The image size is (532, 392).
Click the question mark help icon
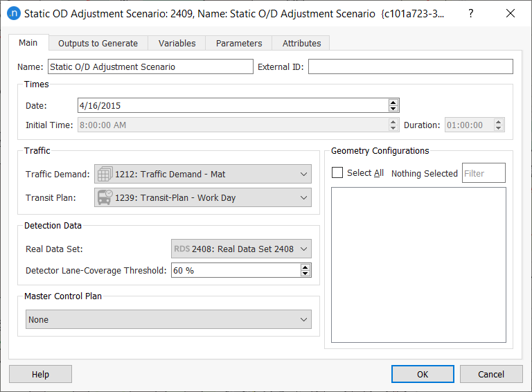pos(471,13)
